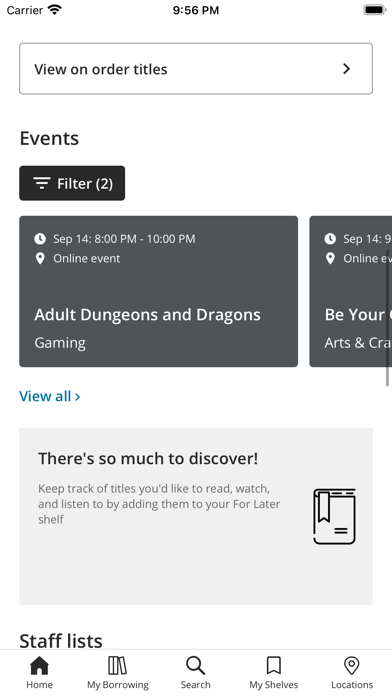The image size is (392, 696).
Task: Tap clock icon on Arts & Crafts card
Action: [330, 239]
